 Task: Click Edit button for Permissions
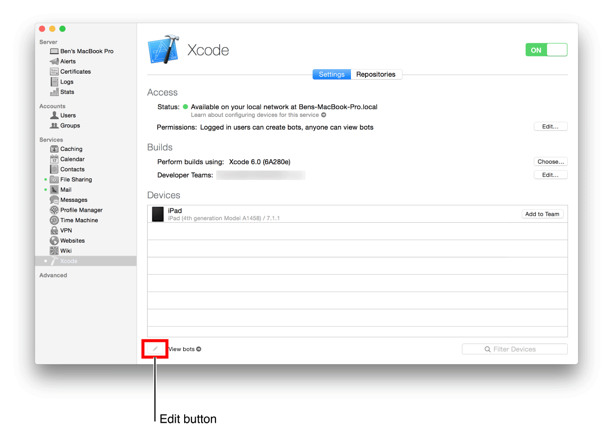tap(550, 127)
